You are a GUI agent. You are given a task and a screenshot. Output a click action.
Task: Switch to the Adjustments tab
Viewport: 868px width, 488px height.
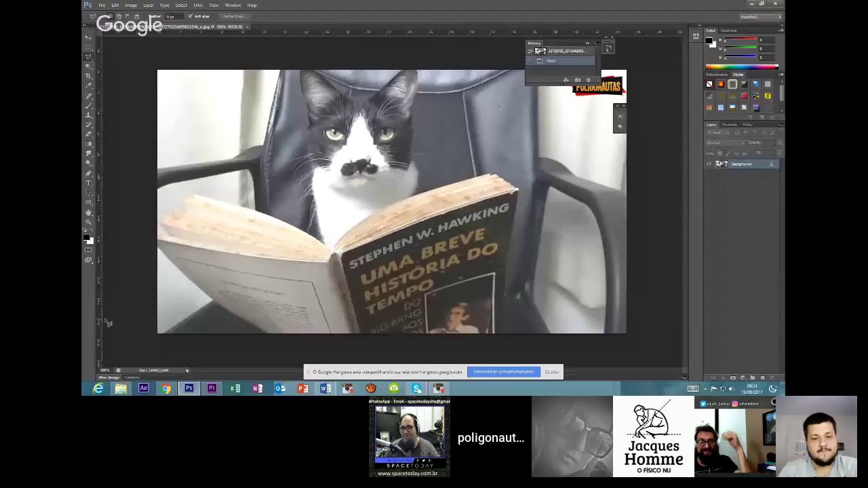(717, 75)
